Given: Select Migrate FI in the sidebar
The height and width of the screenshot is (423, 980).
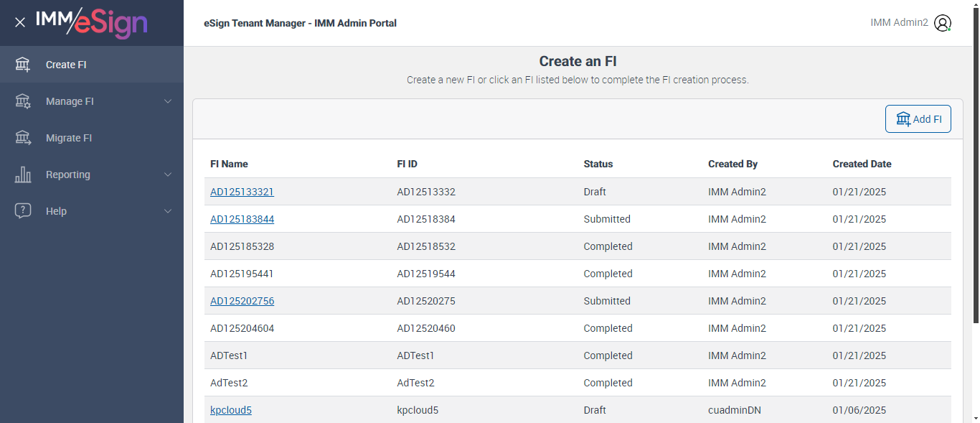Looking at the screenshot, I should [x=92, y=138].
